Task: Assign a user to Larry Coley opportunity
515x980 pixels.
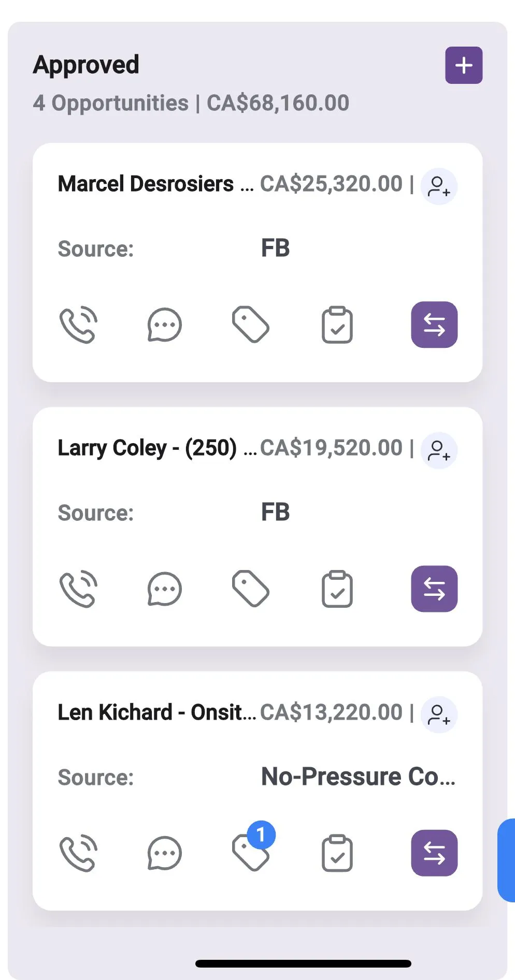Action: [438, 450]
